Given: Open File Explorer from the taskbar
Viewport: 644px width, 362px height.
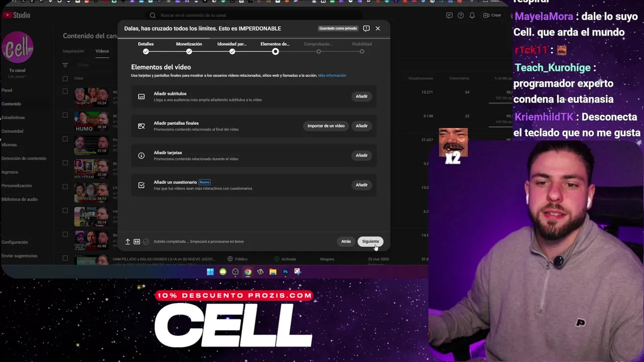Looking at the screenshot, I should 273,272.
